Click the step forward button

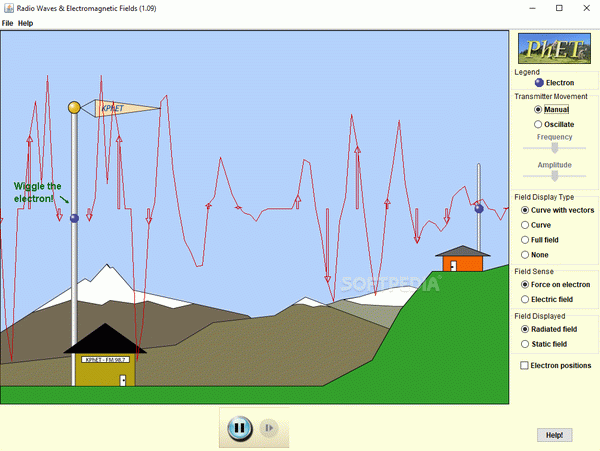coord(268,428)
